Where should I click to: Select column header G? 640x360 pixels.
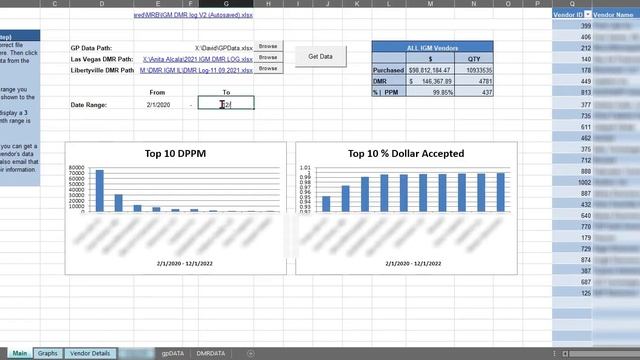click(226, 4)
